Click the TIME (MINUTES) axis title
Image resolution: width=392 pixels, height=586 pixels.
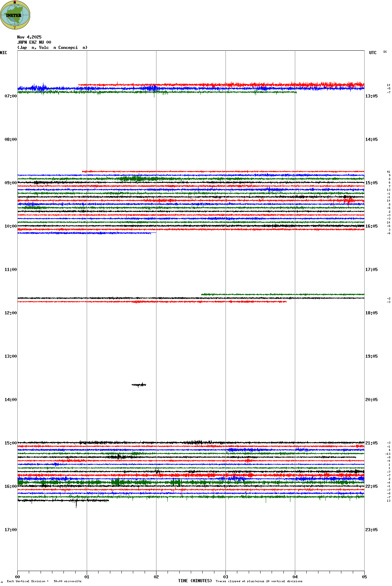pyautogui.click(x=195, y=581)
